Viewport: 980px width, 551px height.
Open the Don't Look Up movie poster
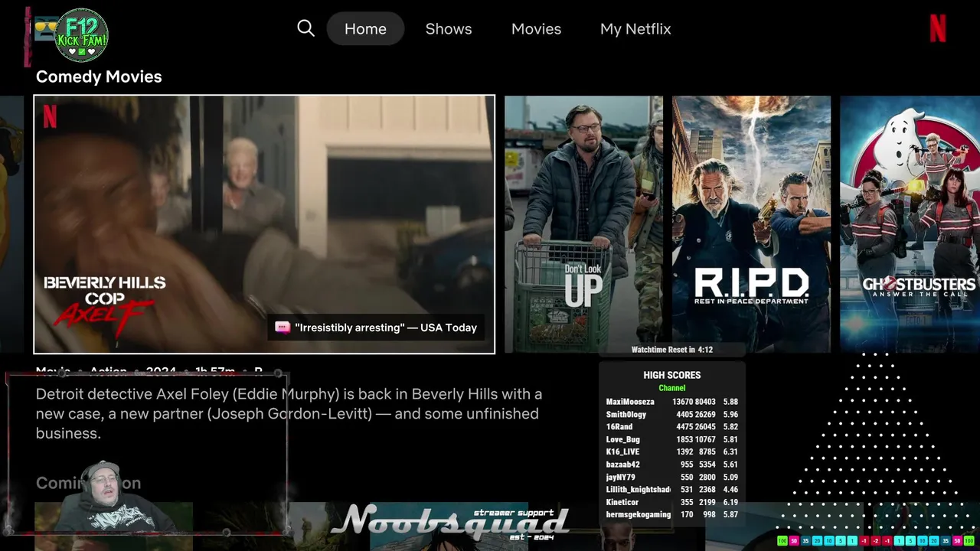coord(583,224)
